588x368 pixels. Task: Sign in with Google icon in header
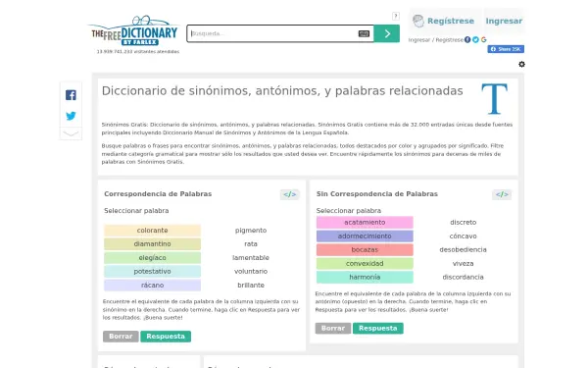484,39
